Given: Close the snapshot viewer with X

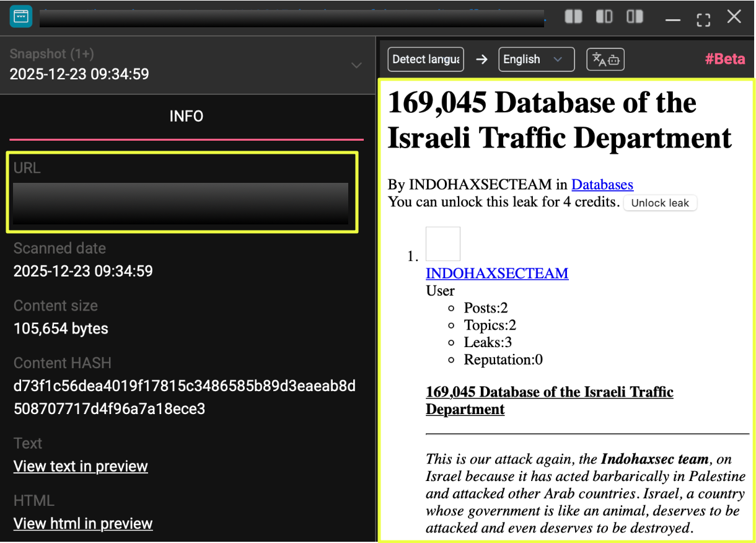Looking at the screenshot, I should pyautogui.click(x=734, y=17).
